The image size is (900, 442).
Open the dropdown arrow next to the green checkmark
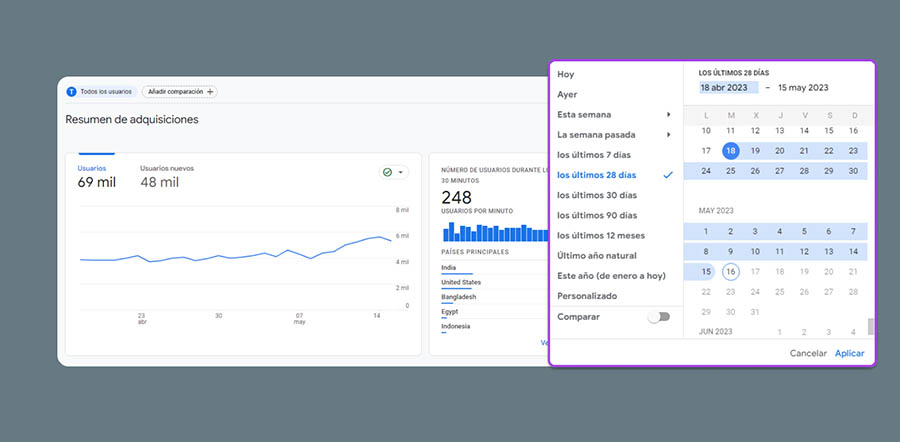[x=401, y=172]
